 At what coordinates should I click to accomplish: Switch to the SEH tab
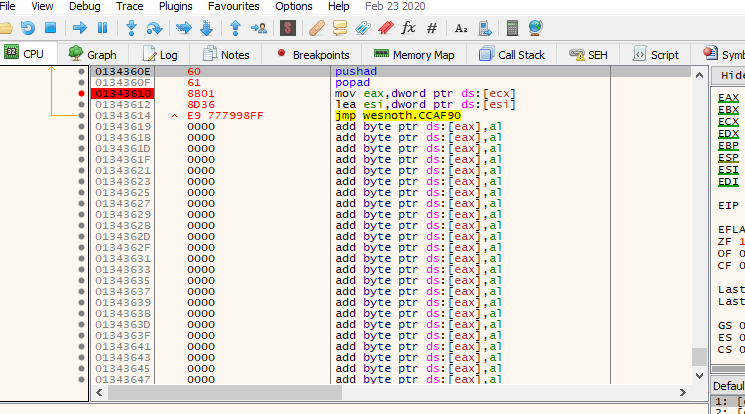[x=589, y=55]
